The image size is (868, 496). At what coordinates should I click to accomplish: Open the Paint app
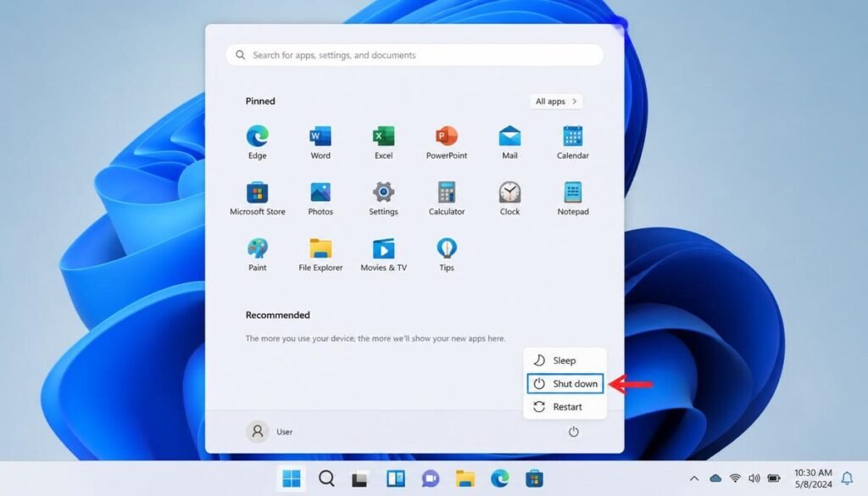pyautogui.click(x=257, y=254)
